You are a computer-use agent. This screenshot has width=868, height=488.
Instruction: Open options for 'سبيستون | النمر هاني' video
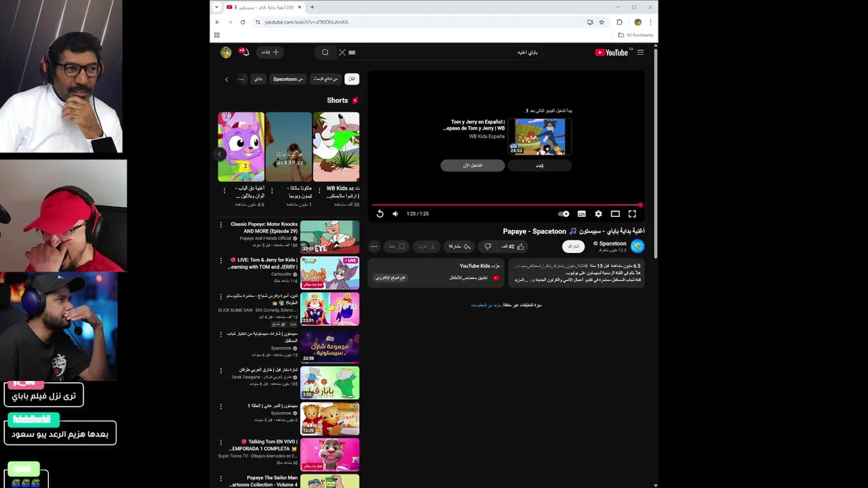click(220, 406)
